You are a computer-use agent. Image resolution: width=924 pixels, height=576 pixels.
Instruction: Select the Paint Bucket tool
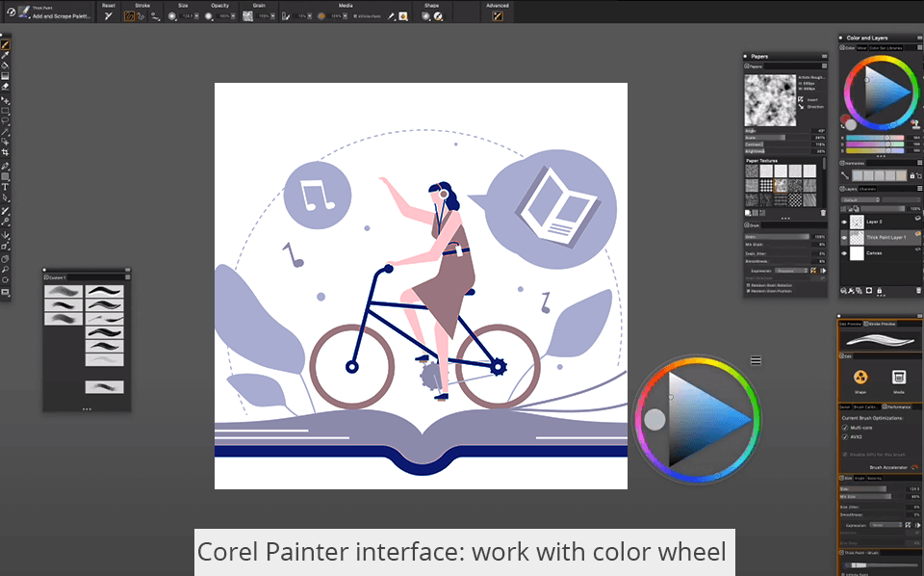point(6,65)
